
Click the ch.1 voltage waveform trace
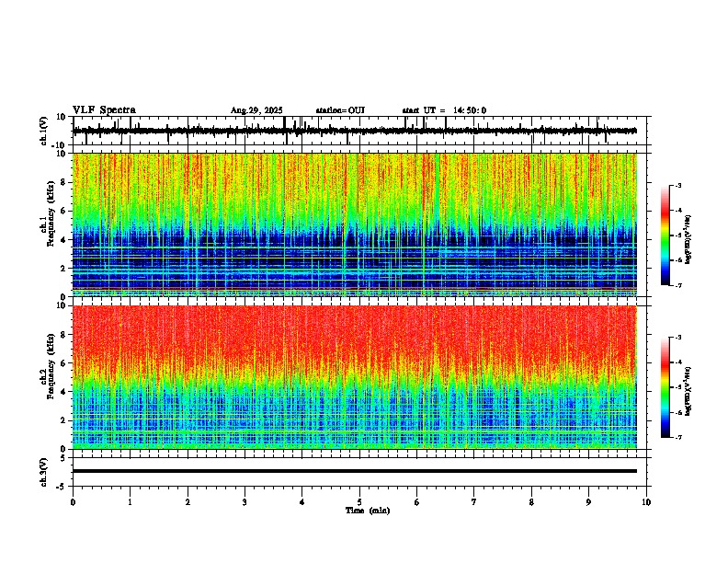click(x=355, y=131)
